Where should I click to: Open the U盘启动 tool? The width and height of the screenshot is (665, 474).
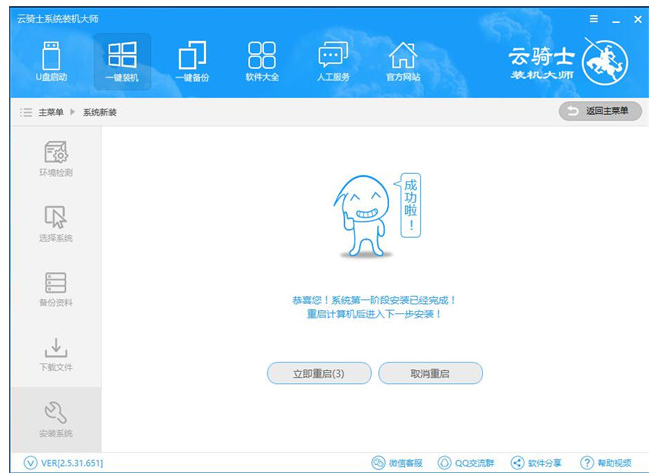pos(54,62)
